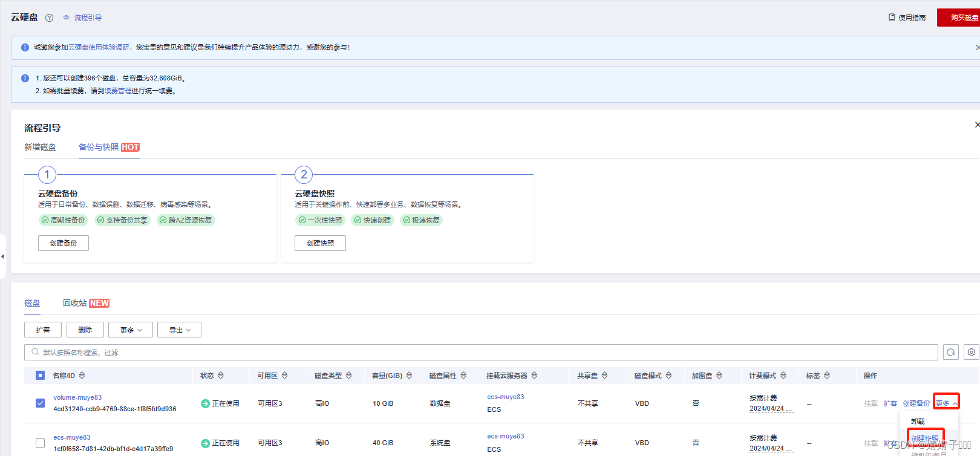This screenshot has width=980, height=456.
Task: Click the 创建备份 button in guide card
Action: (64, 243)
